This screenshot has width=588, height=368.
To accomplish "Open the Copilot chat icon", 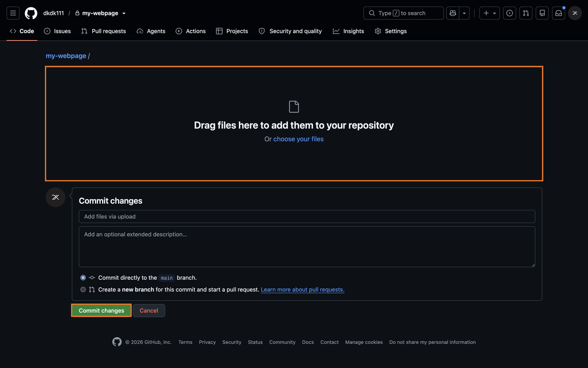I will [x=453, y=13].
